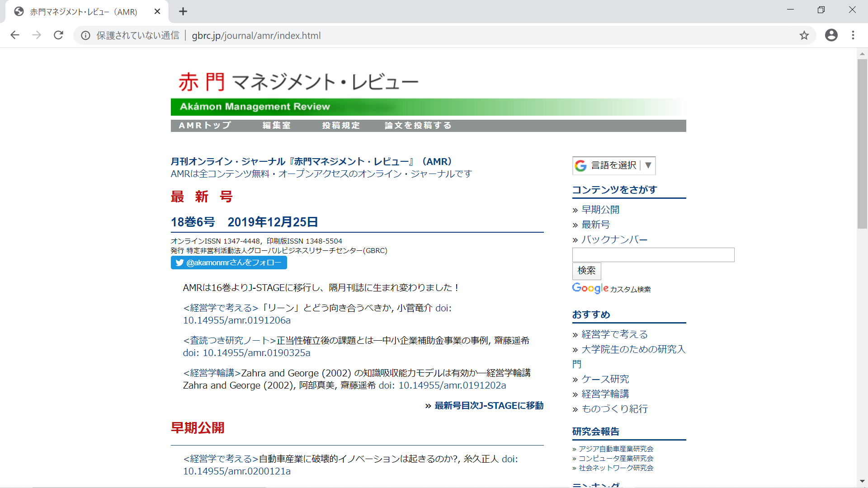Open 編集室 in the navigation bar
The height and width of the screenshot is (488, 868).
tap(277, 126)
